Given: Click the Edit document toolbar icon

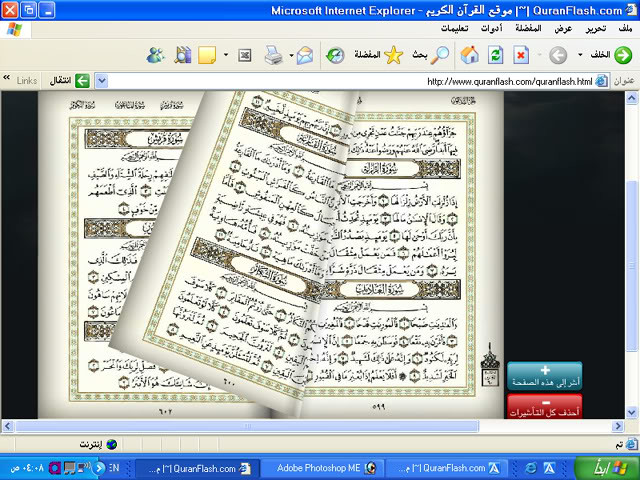Looking at the screenshot, I should 244,55.
